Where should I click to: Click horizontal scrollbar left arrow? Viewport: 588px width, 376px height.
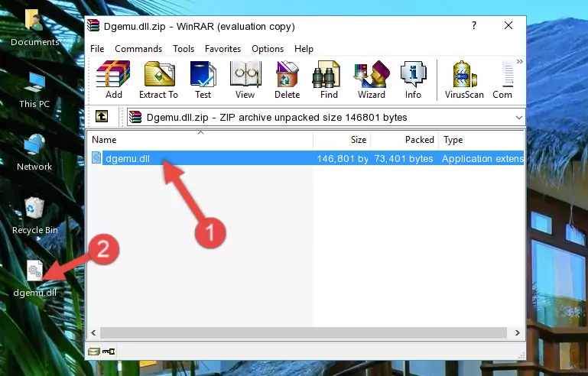coord(94,332)
